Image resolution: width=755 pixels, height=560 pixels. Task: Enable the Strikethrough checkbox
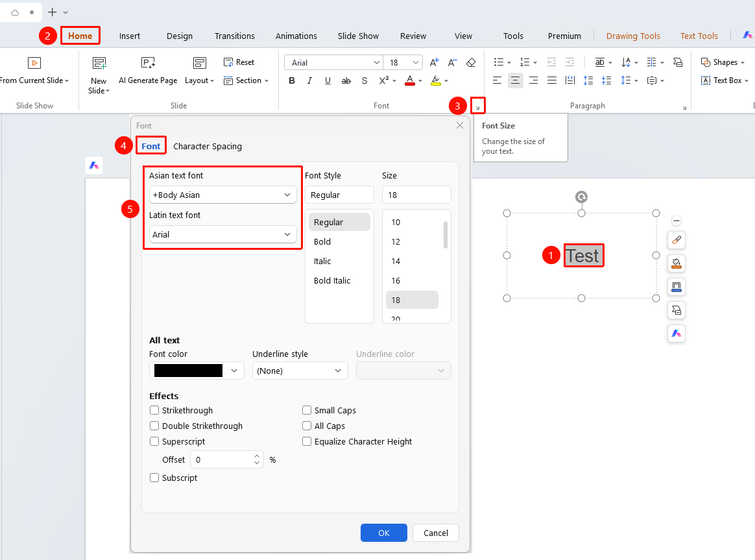[x=154, y=410]
